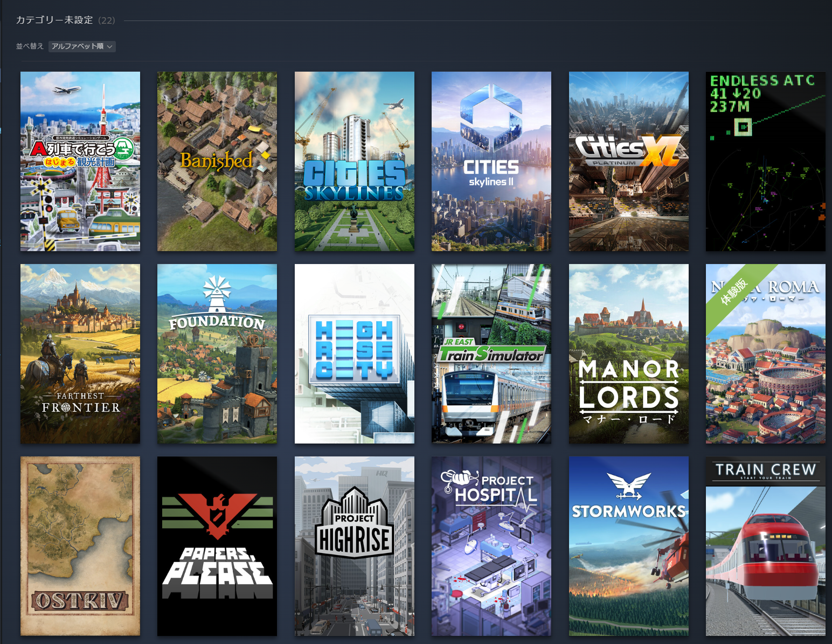Screen dimensions: 832x644
Task: Select the JR East Train Simulator cover
Action: coord(491,354)
